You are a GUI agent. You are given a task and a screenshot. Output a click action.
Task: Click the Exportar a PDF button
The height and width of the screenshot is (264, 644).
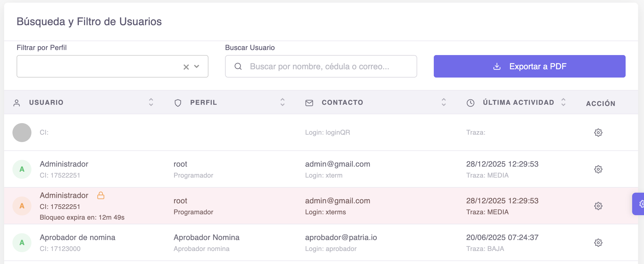pos(529,66)
